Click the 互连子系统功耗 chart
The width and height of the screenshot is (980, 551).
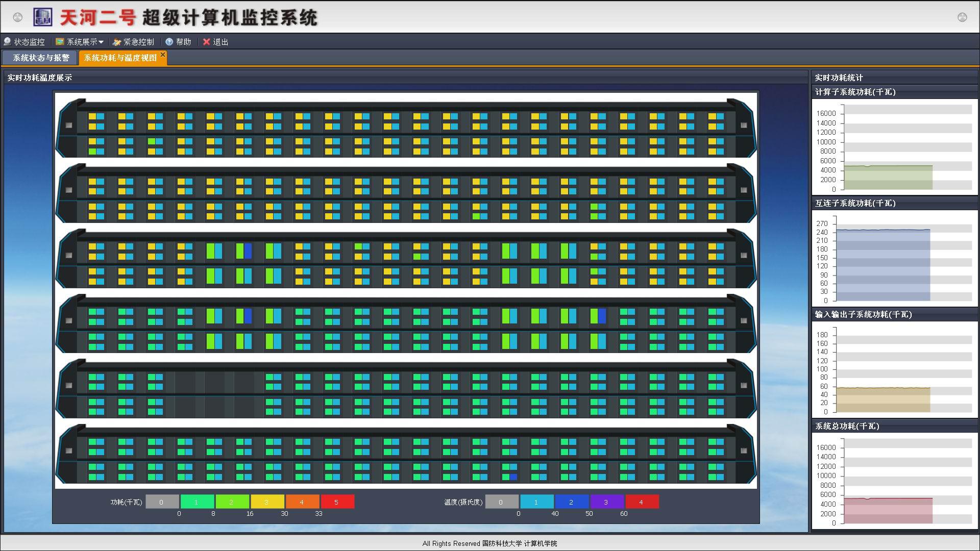pos(895,258)
